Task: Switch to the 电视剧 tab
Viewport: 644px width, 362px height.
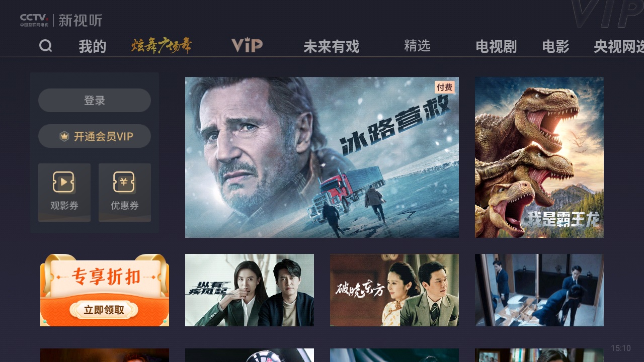Action: (x=496, y=47)
